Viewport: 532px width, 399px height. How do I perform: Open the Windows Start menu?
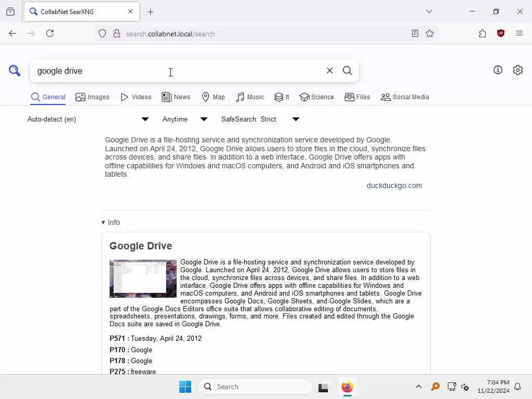coord(185,387)
